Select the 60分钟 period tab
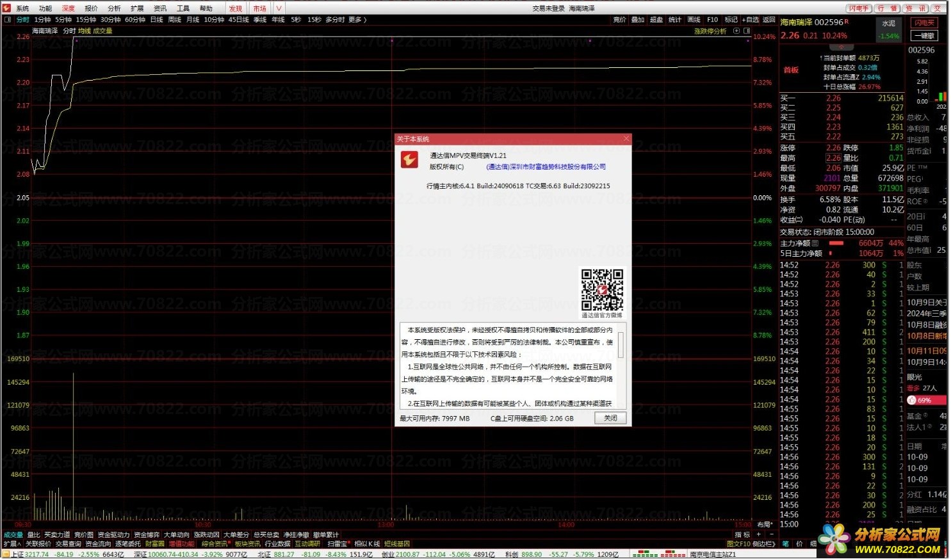The height and width of the screenshot is (560, 951). [135, 20]
